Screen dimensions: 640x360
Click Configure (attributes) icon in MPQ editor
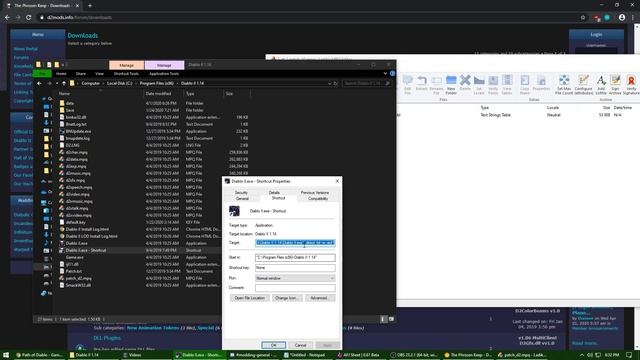click(x=584, y=84)
